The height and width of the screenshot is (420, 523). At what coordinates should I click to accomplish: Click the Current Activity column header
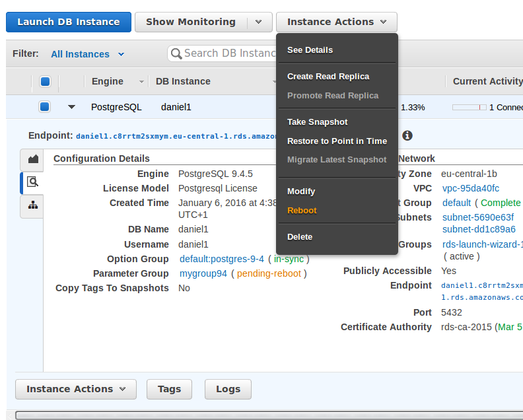click(487, 81)
